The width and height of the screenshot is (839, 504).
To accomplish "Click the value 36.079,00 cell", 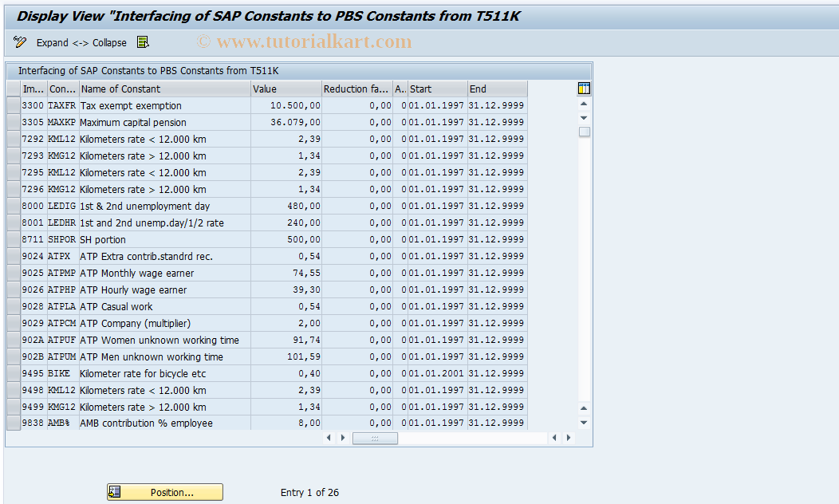I will (286, 122).
